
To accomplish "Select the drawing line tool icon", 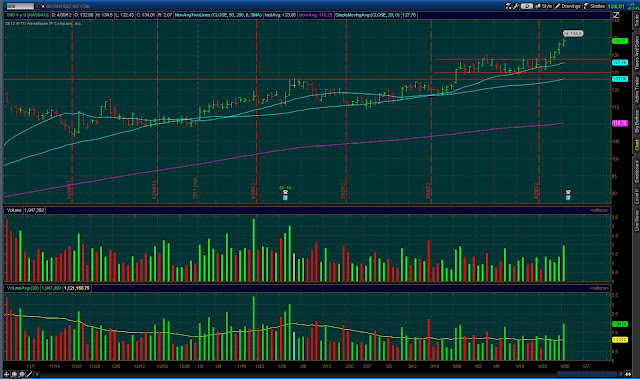I will coord(29,374).
